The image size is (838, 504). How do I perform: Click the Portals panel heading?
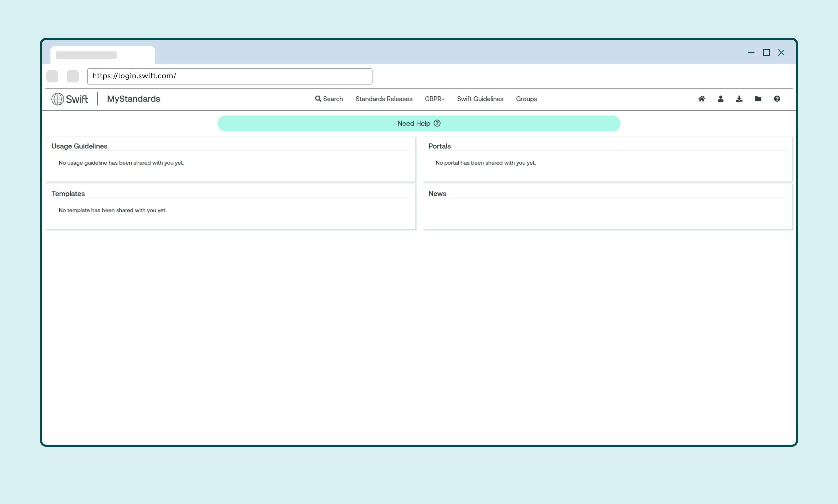click(x=439, y=146)
